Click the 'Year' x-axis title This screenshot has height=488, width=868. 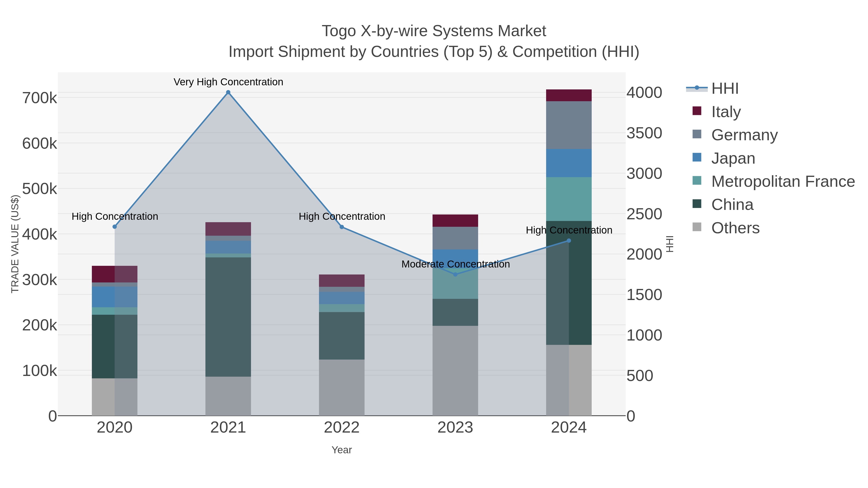click(342, 450)
